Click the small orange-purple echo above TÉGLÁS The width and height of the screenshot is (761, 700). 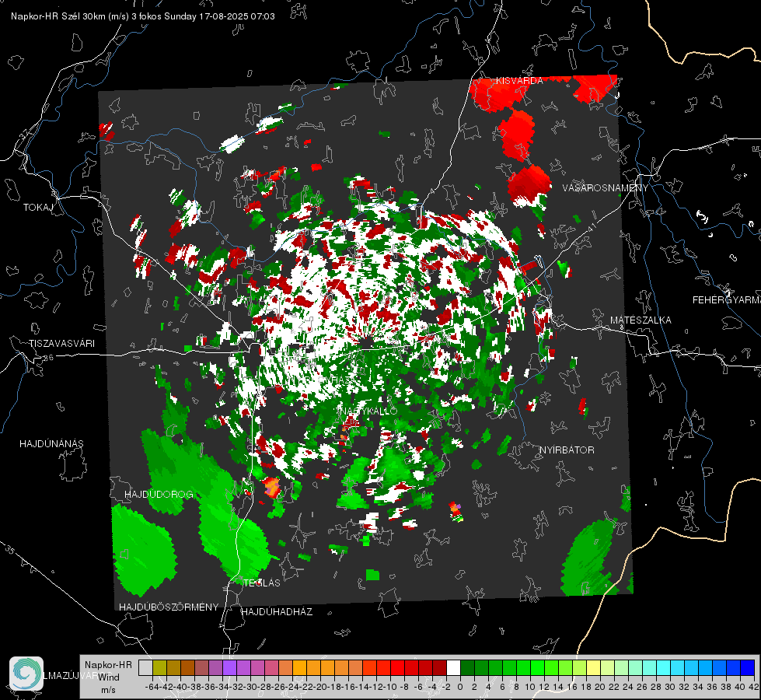pyautogui.click(x=272, y=487)
